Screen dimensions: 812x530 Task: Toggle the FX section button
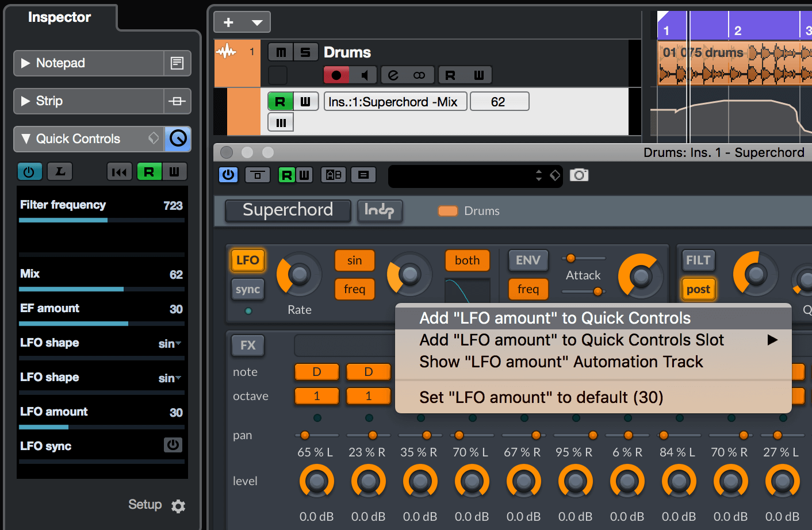248,345
